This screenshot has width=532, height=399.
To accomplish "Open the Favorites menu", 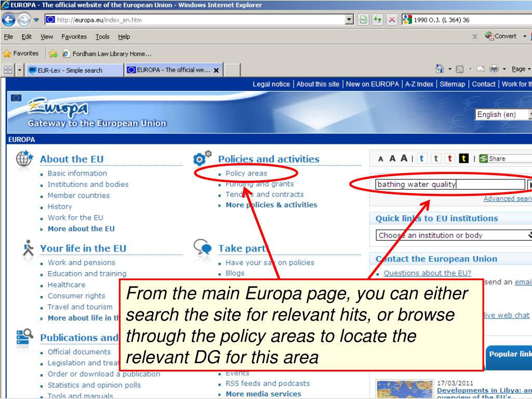I will [74, 37].
